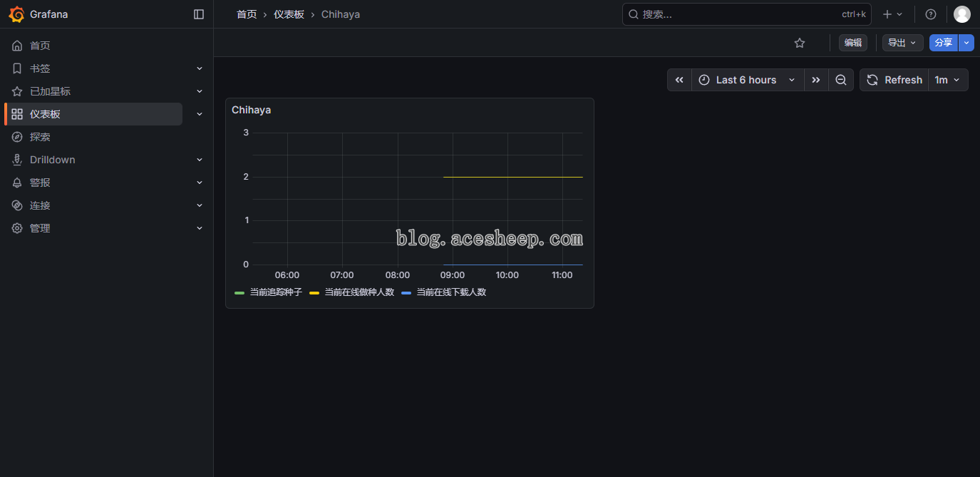Open 探索 (Explore) with the compass icon
Image resolution: width=980 pixels, height=477 pixels.
coord(39,136)
